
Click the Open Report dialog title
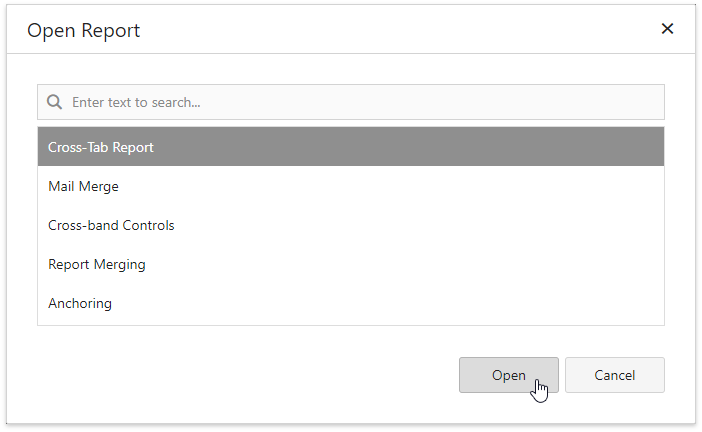coord(84,30)
